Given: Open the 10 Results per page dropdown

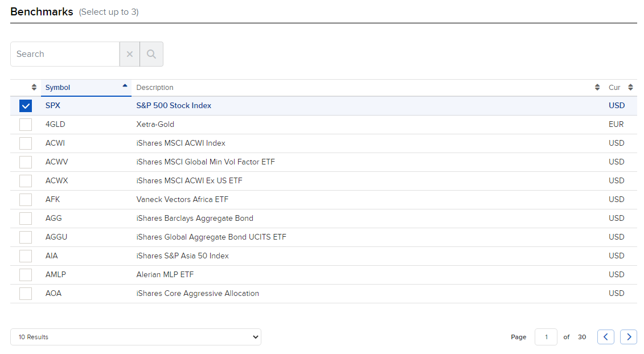Looking at the screenshot, I should (136, 336).
